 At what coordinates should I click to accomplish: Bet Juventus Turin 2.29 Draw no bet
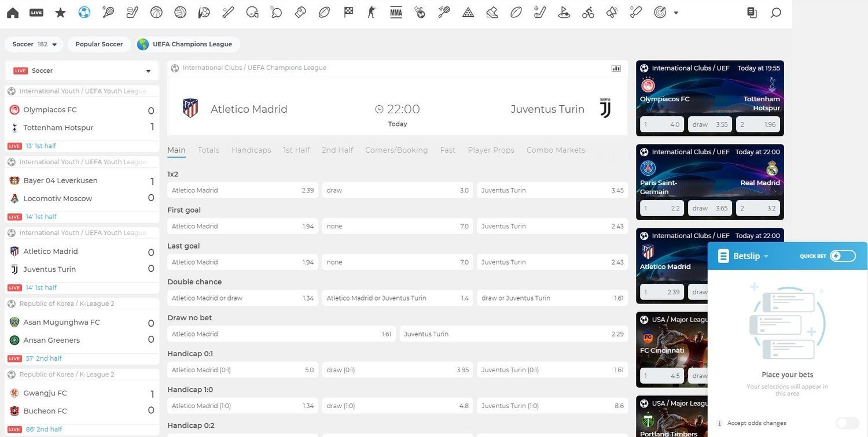(x=514, y=334)
